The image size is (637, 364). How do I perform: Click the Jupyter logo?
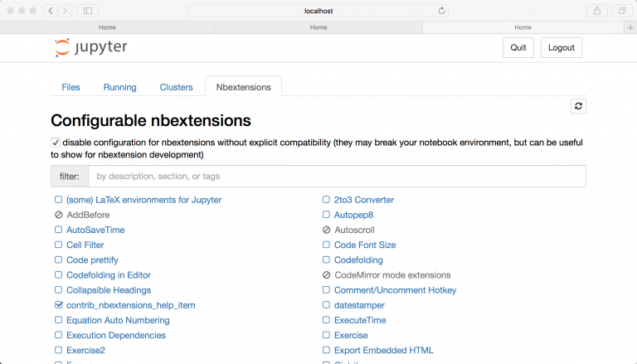(90, 47)
